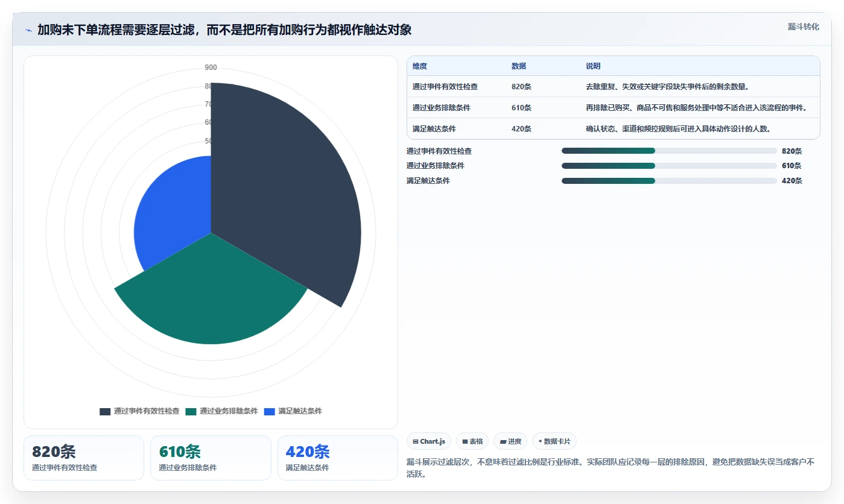Screen dimensions: 844x504
Task: Click table cell 通过事件有效性检查
Action: coord(445,87)
